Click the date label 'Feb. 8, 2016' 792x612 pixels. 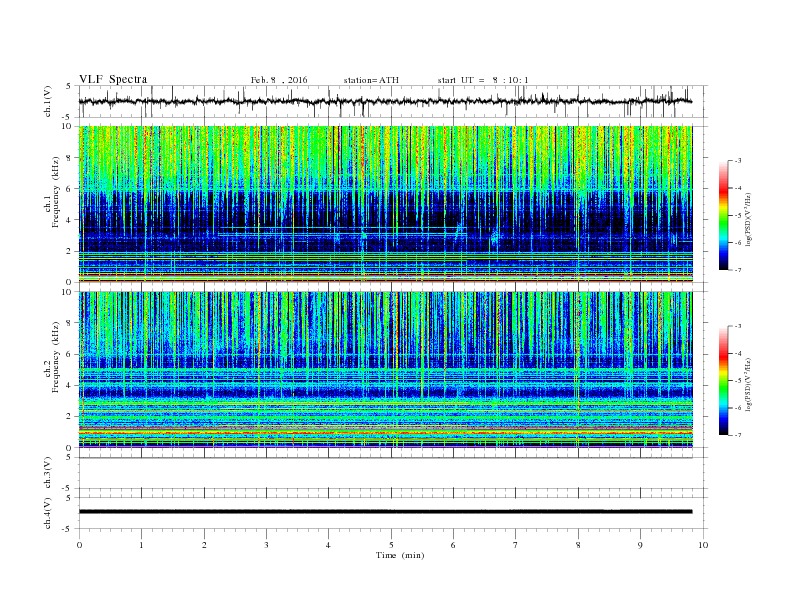(279, 80)
